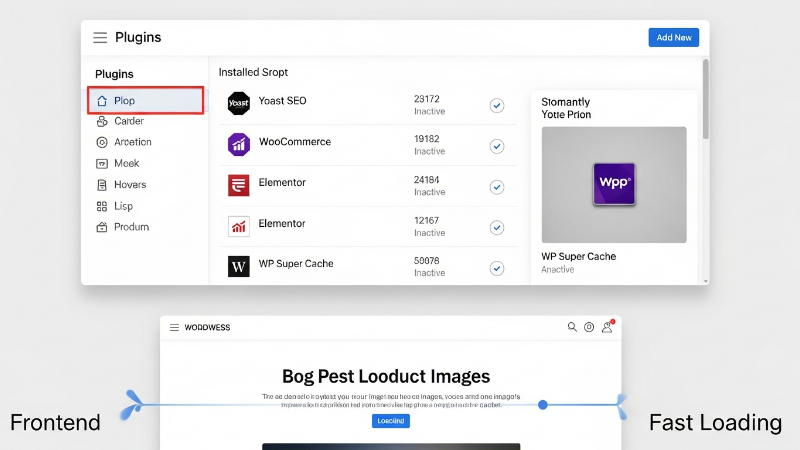Click the Lisp grid icon
Image resolution: width=800 pixels, height=450 pixels.
point(102,206)
